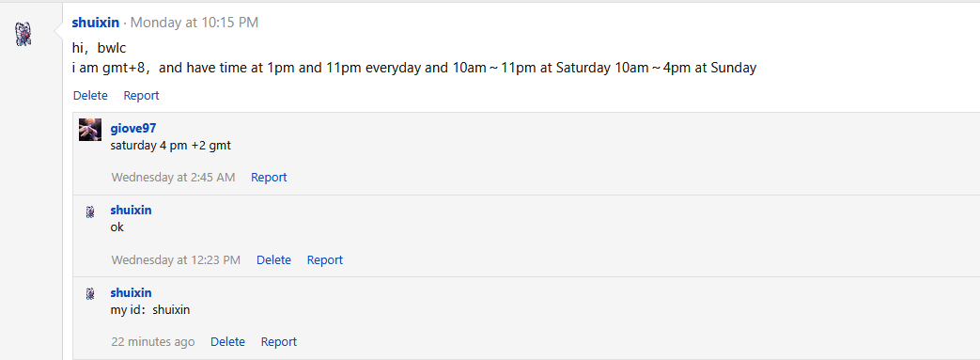The width and height of the screenshot is (980, 360).
Task: Open the Monday at 10:15 PM timestamp
Action: [194, 23]
